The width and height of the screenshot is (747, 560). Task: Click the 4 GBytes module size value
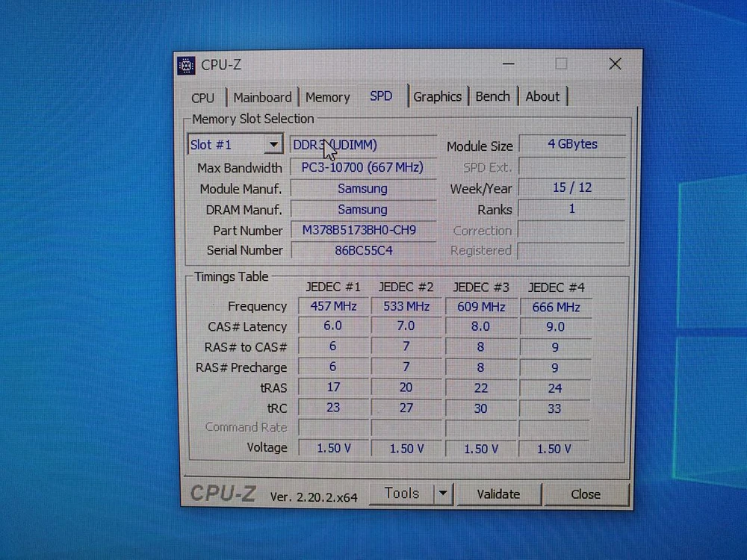572,144
